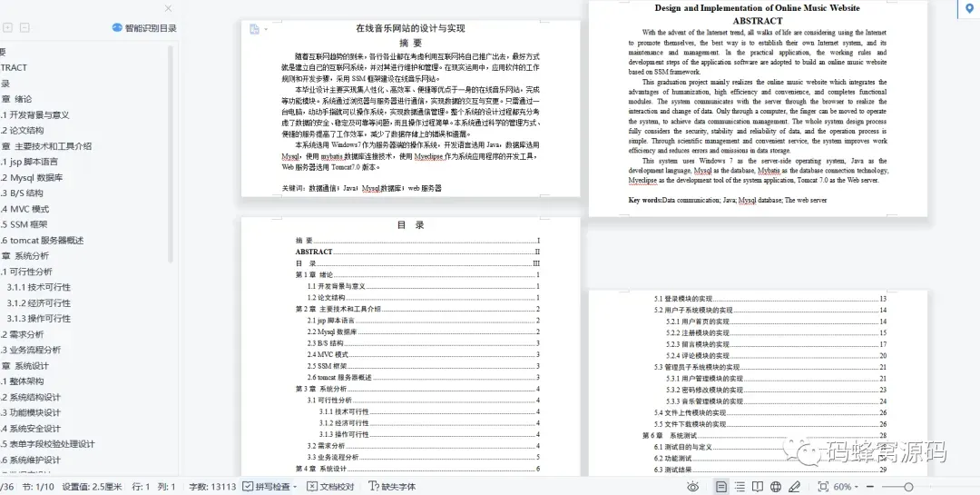Open the 拼写检查 dropdown arrow
980x495 pixels.
pyautogui.click(x=295, y=487)
